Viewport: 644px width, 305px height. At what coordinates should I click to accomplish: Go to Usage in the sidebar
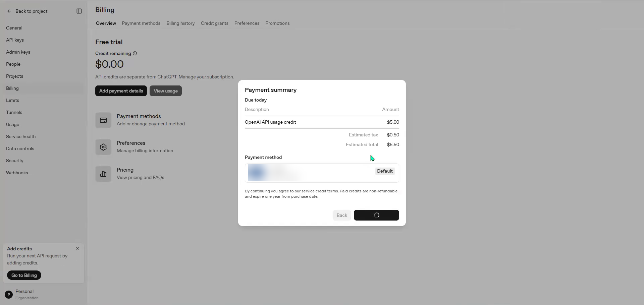(44, 124)
